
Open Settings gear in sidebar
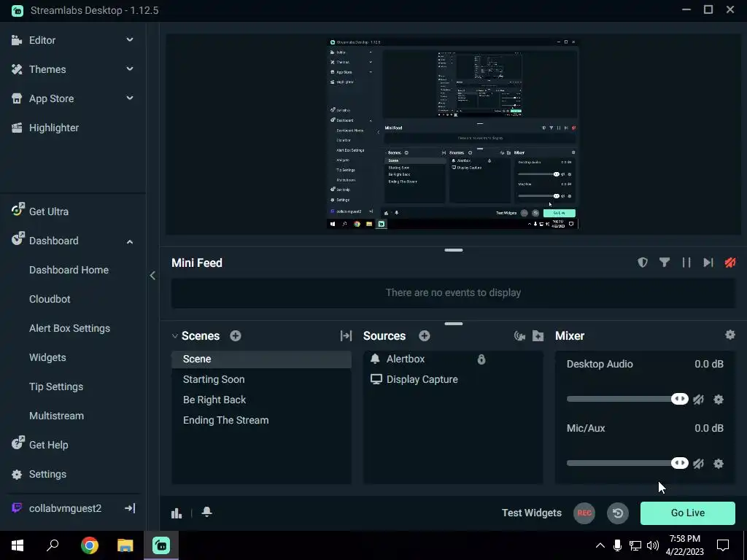[x=17, y=474]
